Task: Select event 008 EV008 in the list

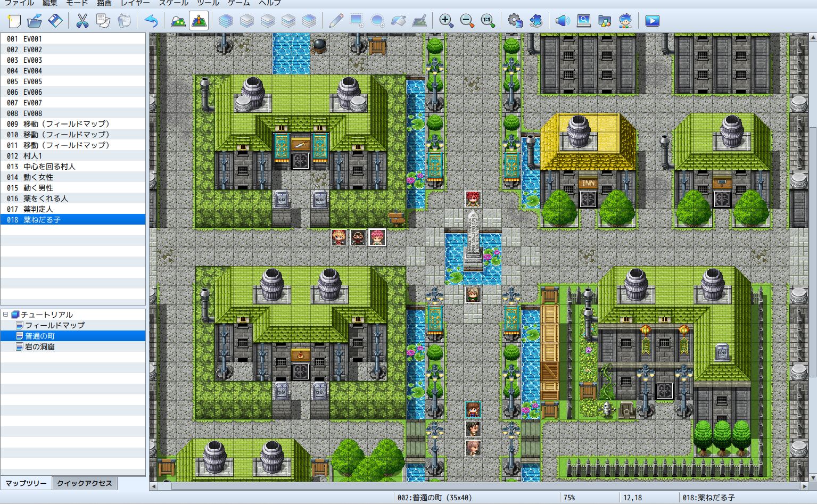Action: coord(73,113)
